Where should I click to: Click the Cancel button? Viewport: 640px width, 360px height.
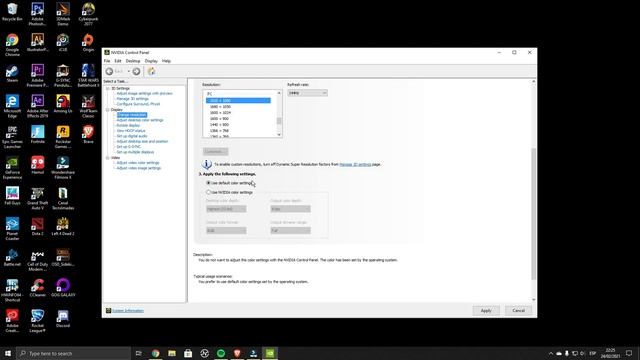pyautogui.click(x=518, y=311)
